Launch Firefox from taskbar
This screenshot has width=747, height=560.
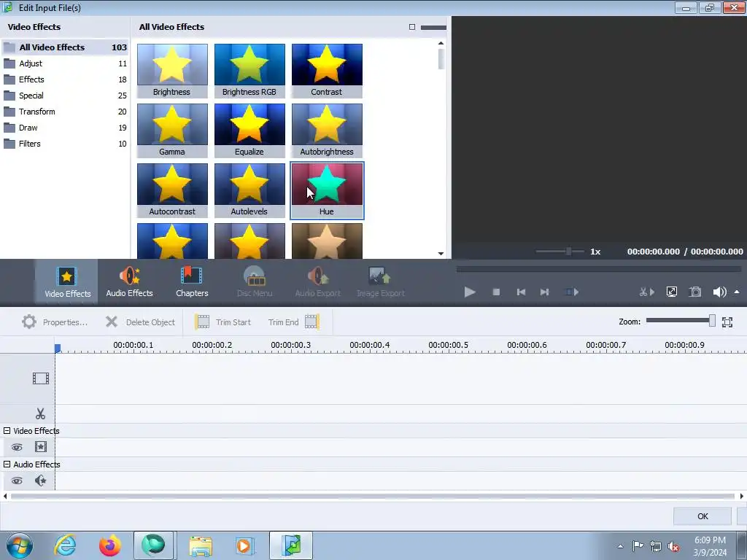(109, 545)
